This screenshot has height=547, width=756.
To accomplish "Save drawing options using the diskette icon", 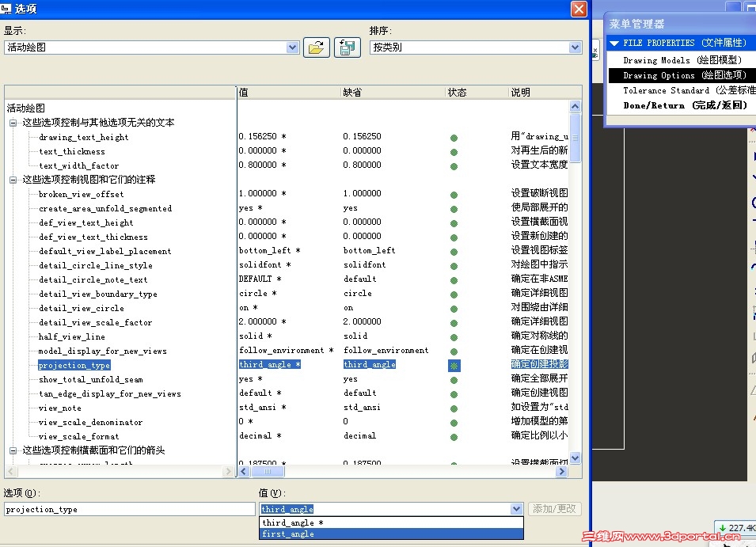I will point(347,47).
